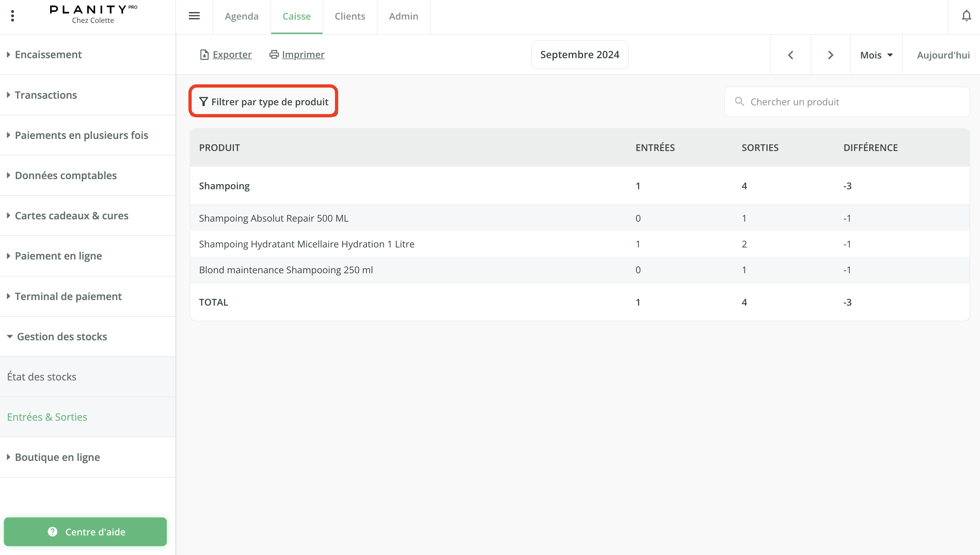This screenshot has width=980, height=555.
Task: Click the hamburger menu icon
Action: (194, 16)
